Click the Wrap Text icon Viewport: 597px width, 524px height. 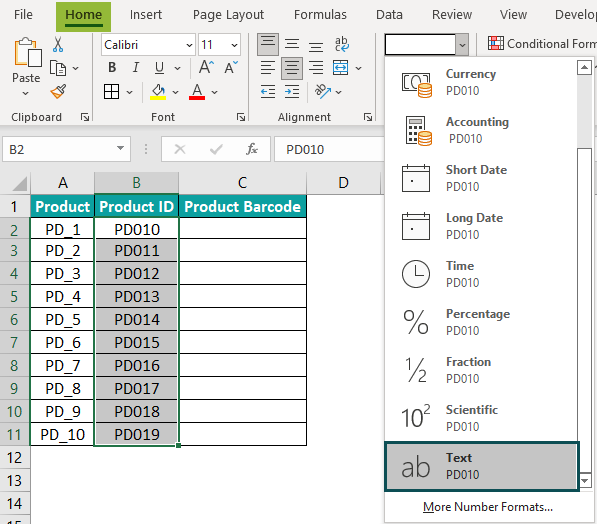pos(341,44)
